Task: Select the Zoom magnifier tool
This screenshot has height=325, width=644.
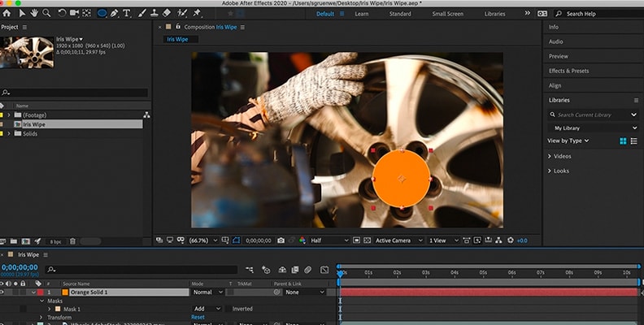Action: pyautogui.click(x=46, y=13)
